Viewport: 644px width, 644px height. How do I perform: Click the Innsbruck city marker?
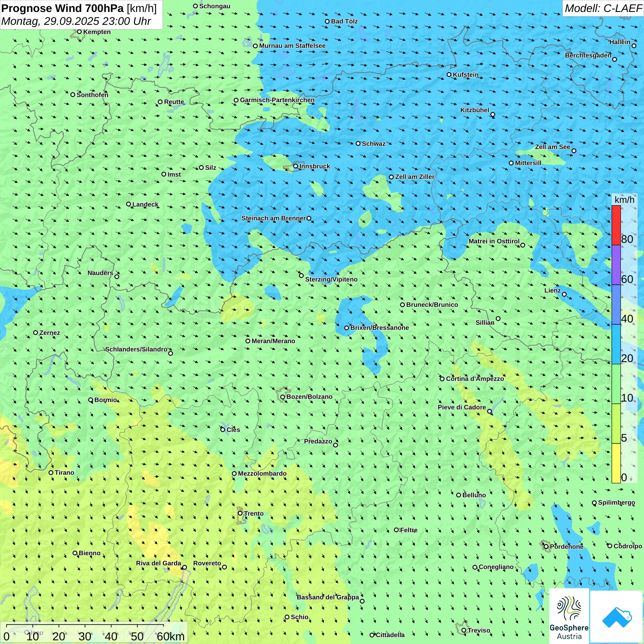tap(296, 166)
